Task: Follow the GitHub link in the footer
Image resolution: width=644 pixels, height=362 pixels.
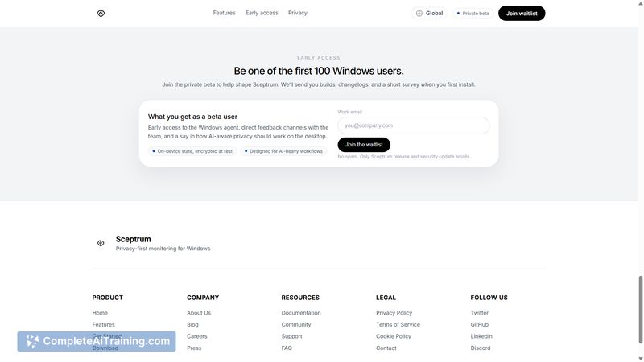Action: [x=480, y=324]
